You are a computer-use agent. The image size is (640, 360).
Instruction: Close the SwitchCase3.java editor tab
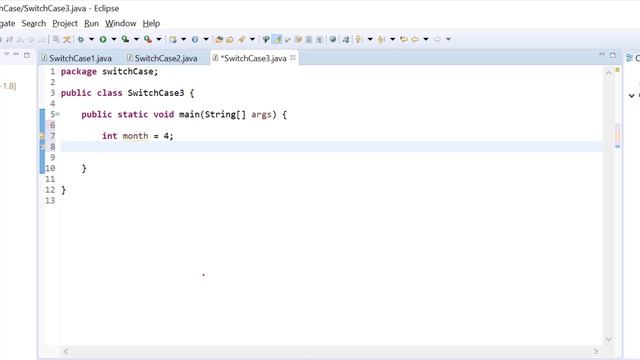pos(293,58)
